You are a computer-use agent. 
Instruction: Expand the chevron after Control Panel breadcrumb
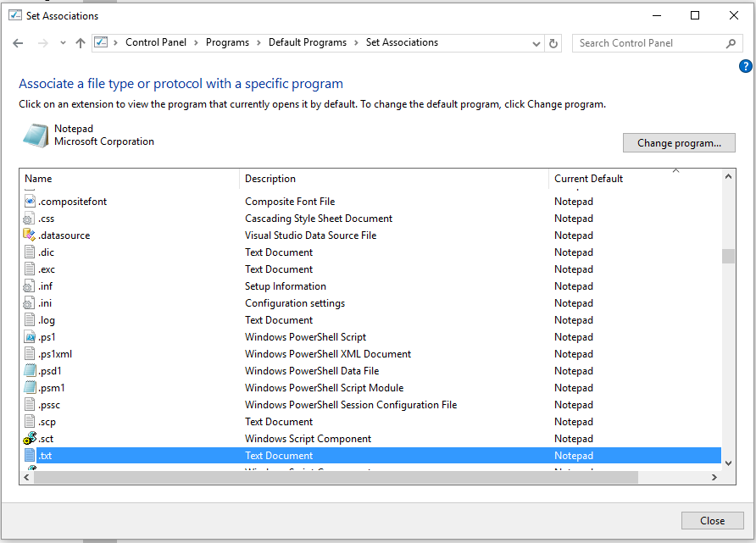click(197, 42)
